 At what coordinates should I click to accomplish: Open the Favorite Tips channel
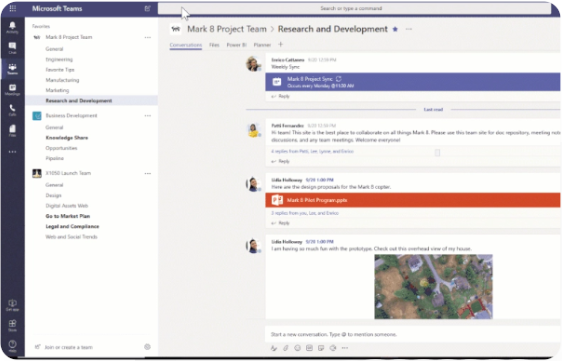(x=60, y=70)
